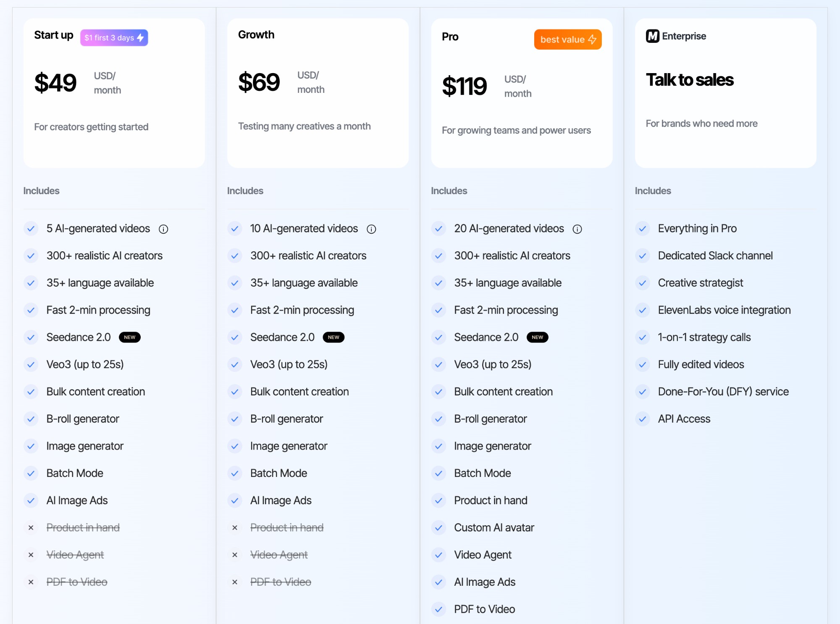The image size is (840, 624).
Task: Click the lightning icon on the best value badge
Action: pos(593,39)
